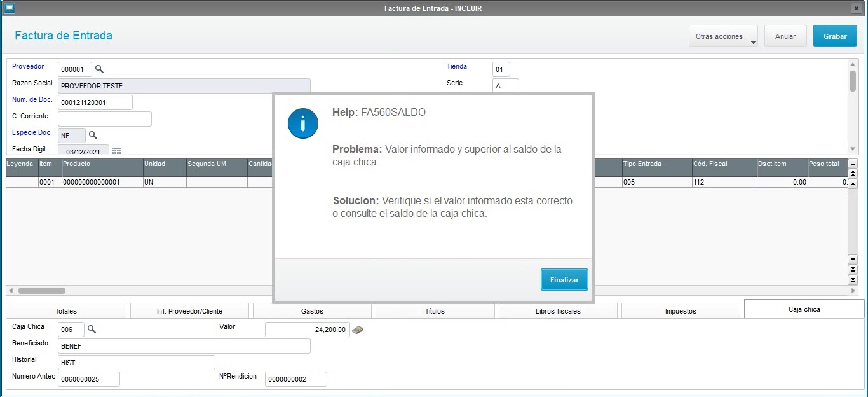Click the Anular button
Image resolution: width=868 pixels, height=397 pixels.
click(785, 36)
